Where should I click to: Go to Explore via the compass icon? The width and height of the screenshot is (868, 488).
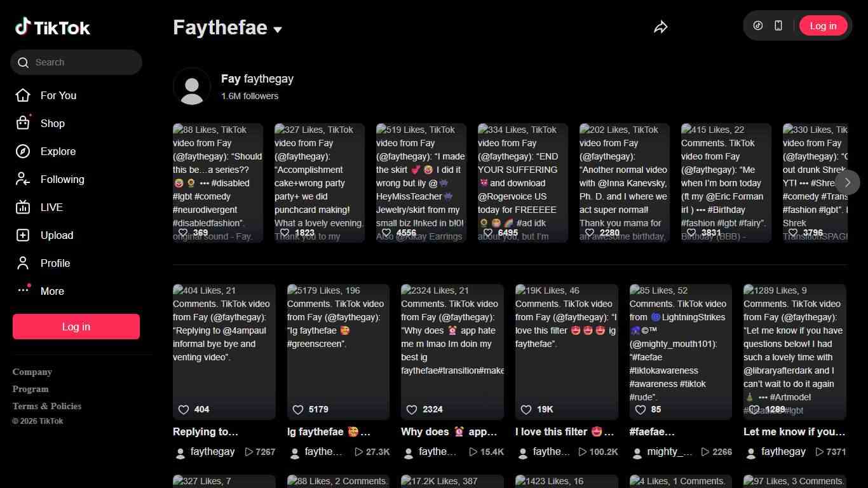pos(23,151)
